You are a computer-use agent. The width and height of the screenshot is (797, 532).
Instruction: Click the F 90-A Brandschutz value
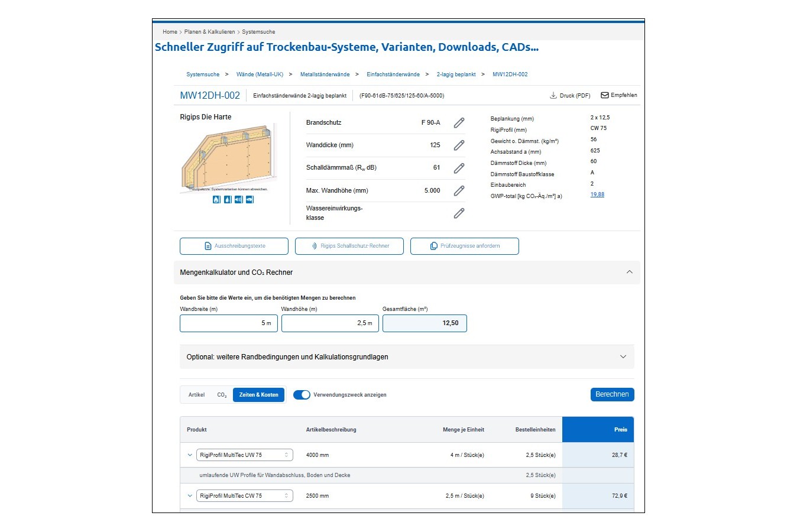431,123
